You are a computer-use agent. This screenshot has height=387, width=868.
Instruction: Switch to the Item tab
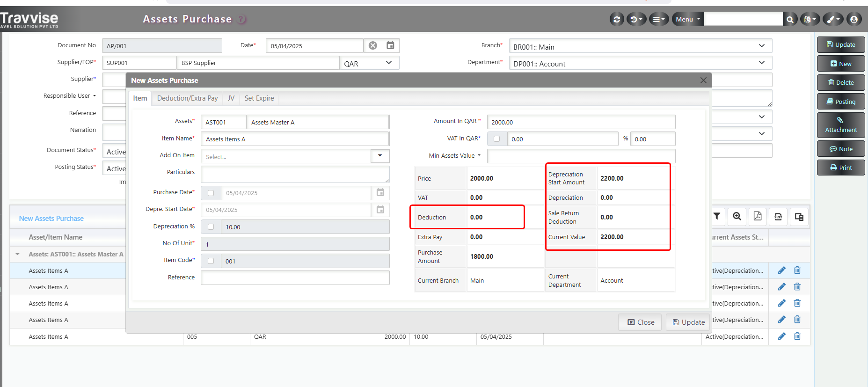coord(140,98)
